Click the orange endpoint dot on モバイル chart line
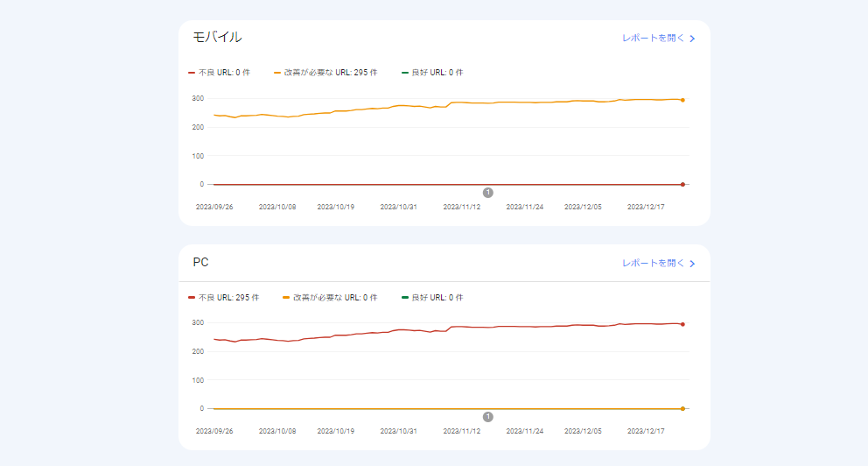The width and height of the screenshot is (868, 466). coord(682,100)
